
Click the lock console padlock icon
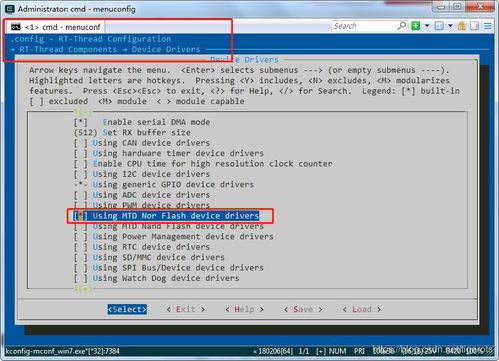point(462,26)
